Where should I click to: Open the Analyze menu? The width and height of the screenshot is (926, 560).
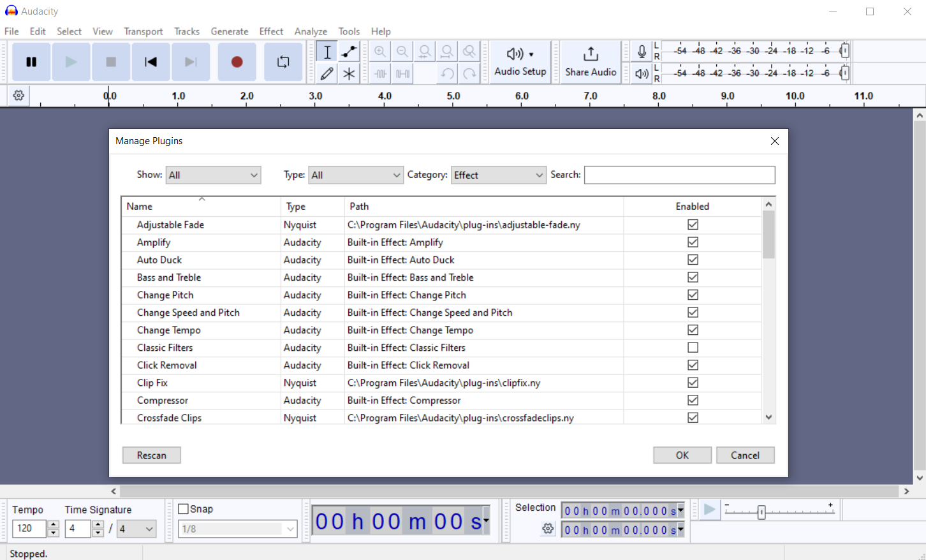point(311,31)
